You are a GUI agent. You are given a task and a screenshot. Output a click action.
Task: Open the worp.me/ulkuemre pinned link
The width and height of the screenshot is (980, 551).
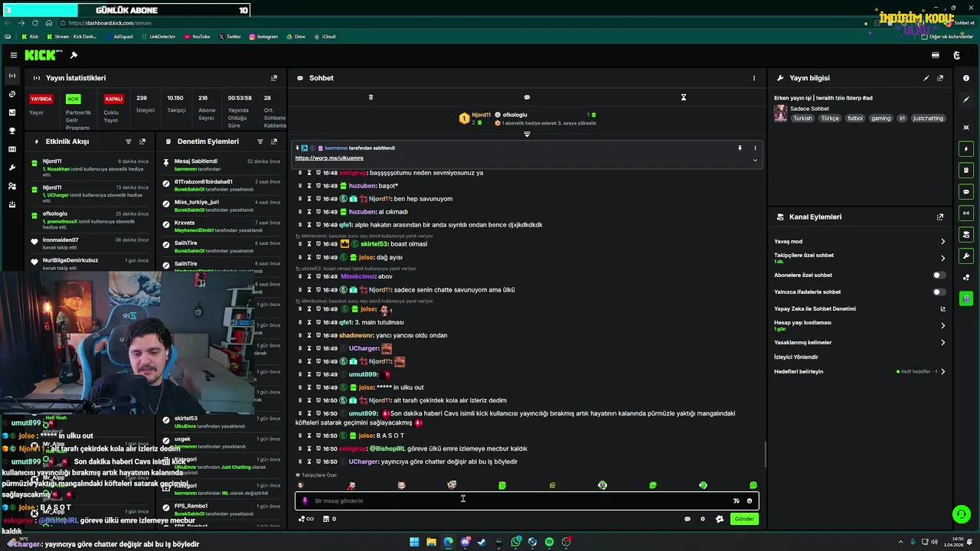(x=329, y=158)
